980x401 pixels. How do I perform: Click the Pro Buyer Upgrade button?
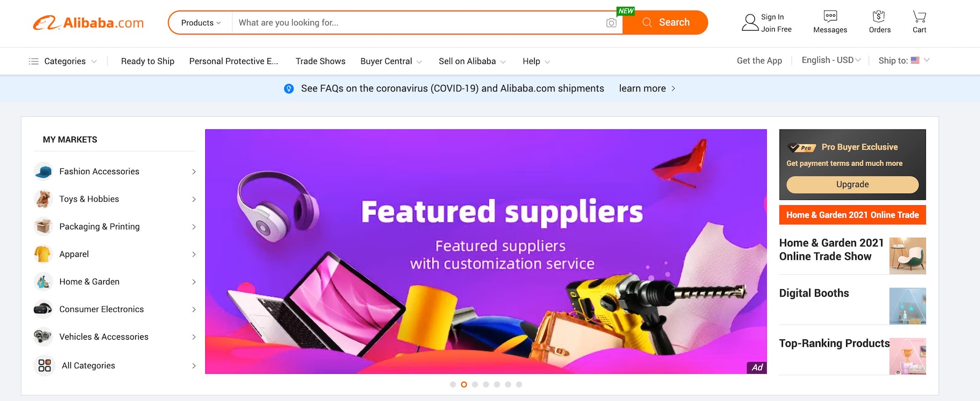pos(852,184)
